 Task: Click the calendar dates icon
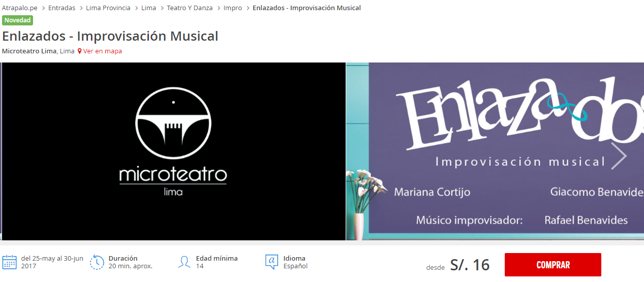pyautogui.click(x=10, y=262)
